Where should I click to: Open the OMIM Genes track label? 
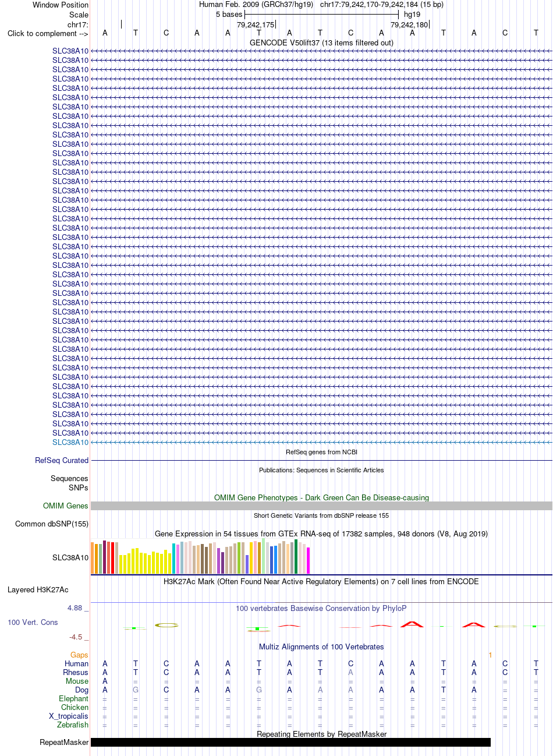coord(66,506)
